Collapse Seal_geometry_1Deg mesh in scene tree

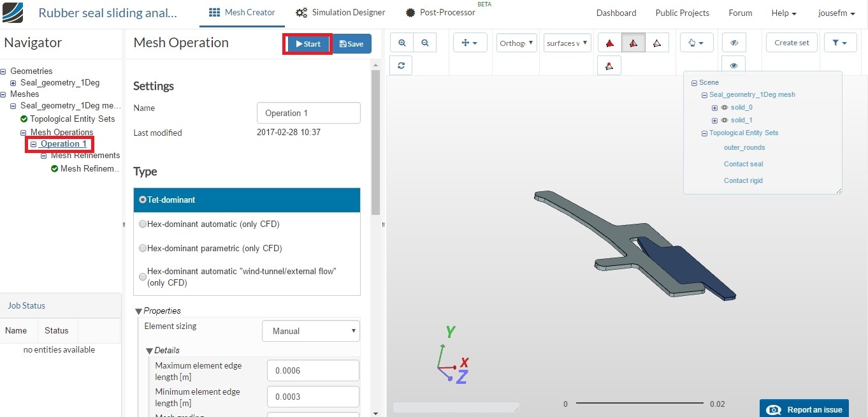tap(704, 95)
